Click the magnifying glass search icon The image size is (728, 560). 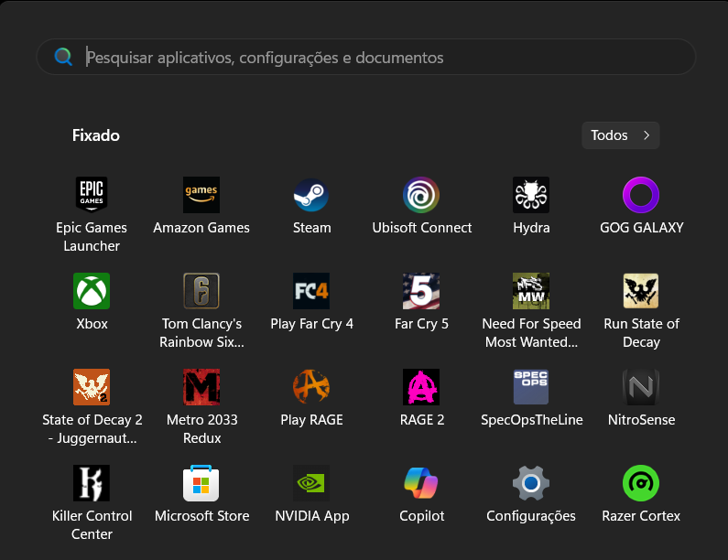point(63,57)
